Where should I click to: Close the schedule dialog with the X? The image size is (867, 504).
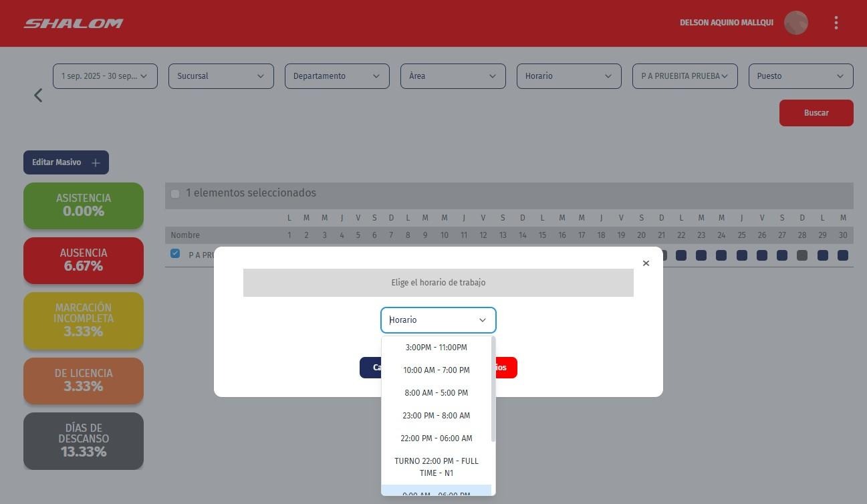point(646,263)
